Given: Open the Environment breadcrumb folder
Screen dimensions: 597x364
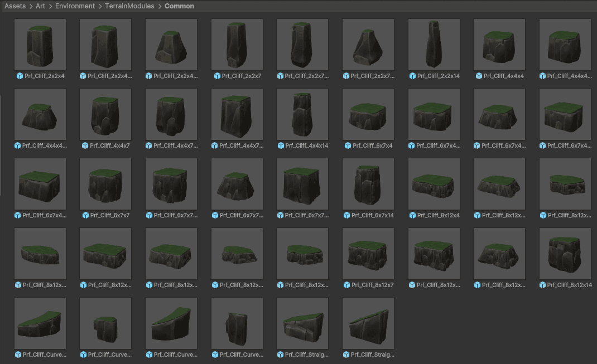Looking at the screenshot, I should (x=75, y=6).
